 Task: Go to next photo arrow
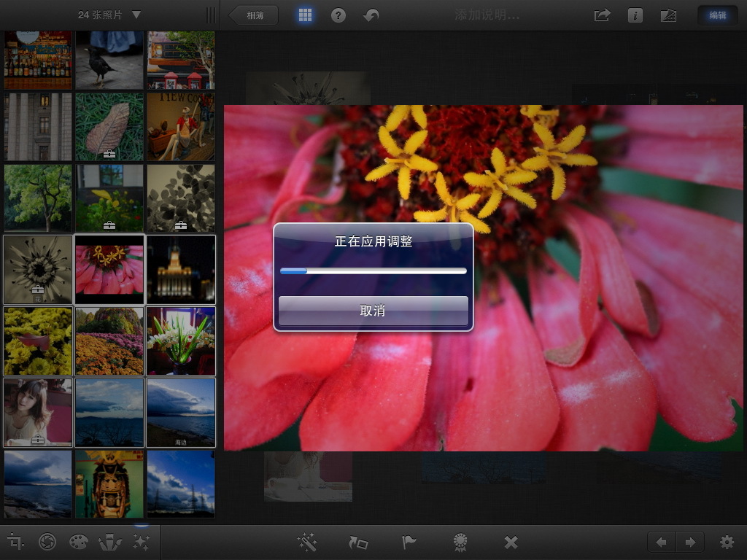click(x=689, y=542)
